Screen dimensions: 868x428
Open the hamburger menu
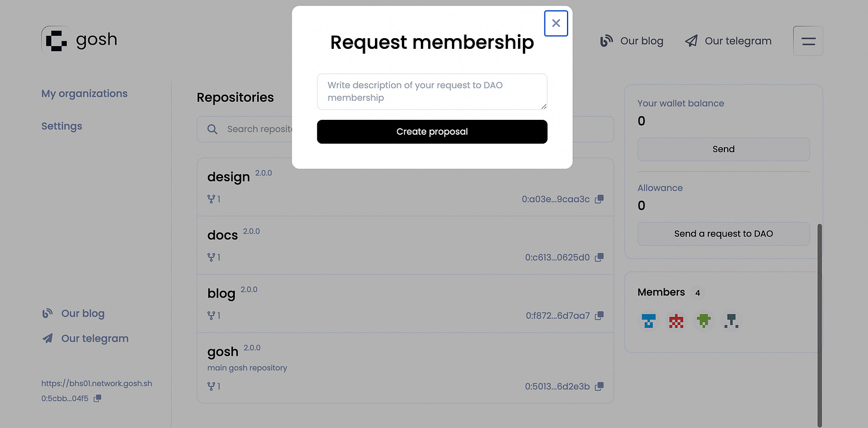808,41
